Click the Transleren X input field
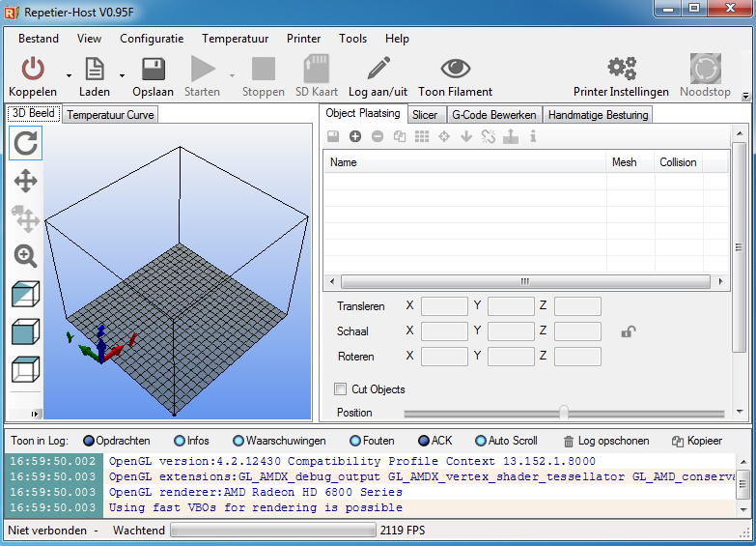The height and width of the screenshot is (546, 756). 444,306
